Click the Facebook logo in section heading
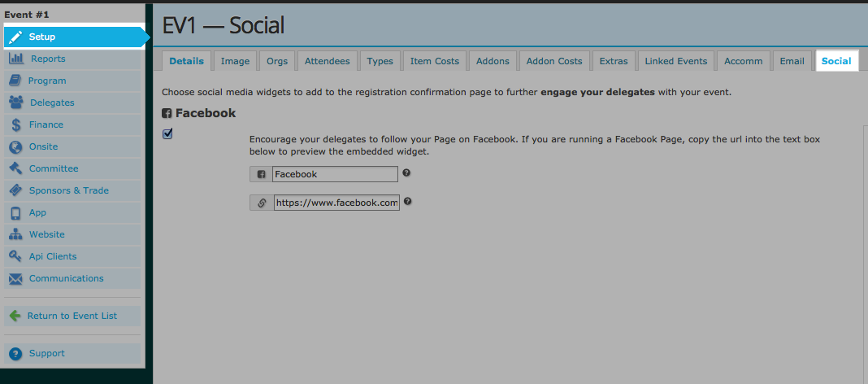Viewport: 868px width, 384px height. click(167, 114)
